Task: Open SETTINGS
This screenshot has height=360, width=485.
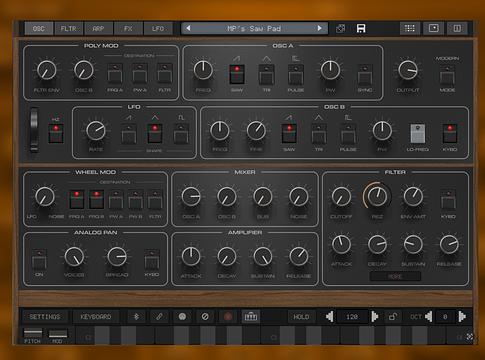Action: pyautogui.click(x=45, y=317)
